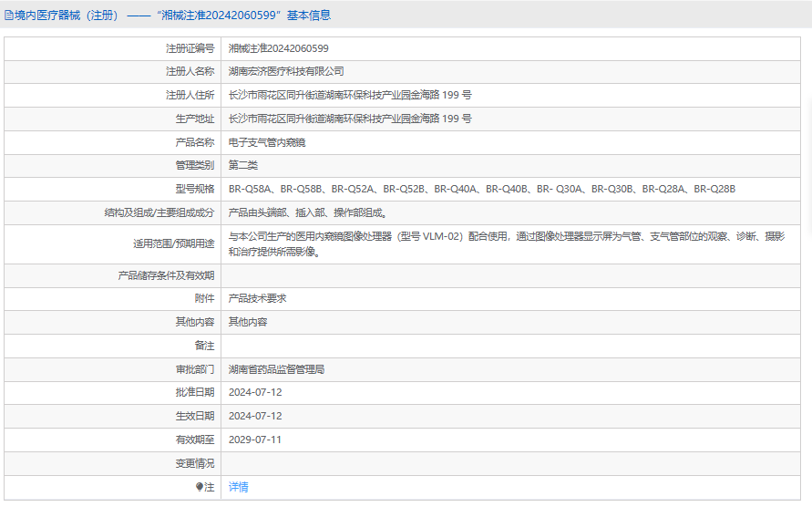Click the 型号规格 label
The height and width of the screenshot is (507, 812).
tap(195, 190)
